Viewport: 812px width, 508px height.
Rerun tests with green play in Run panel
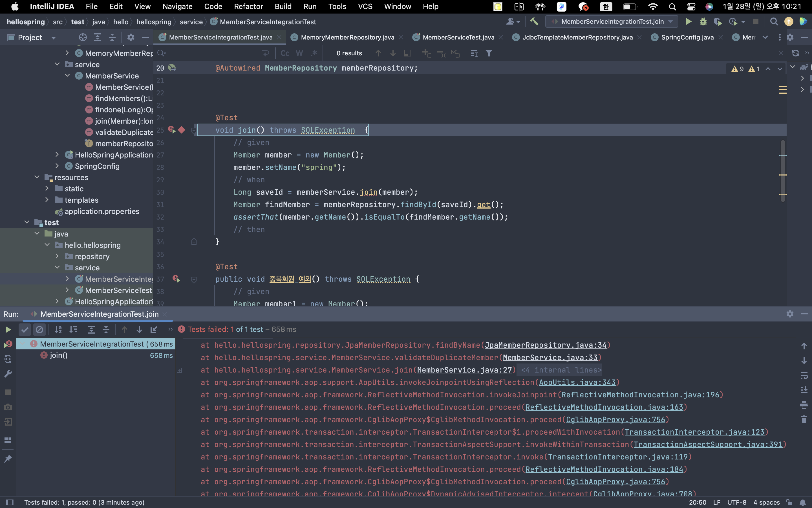point(8,330)
